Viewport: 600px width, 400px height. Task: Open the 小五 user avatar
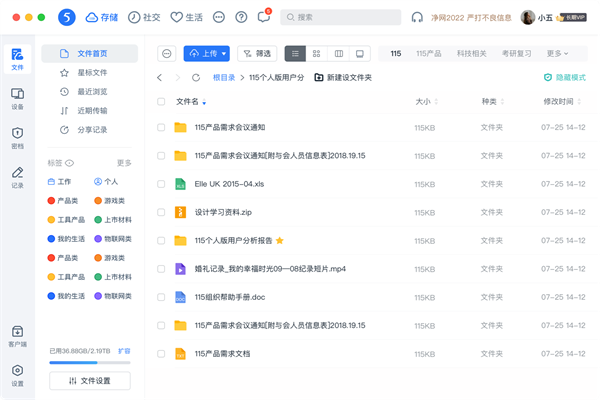tap(528, 17)
